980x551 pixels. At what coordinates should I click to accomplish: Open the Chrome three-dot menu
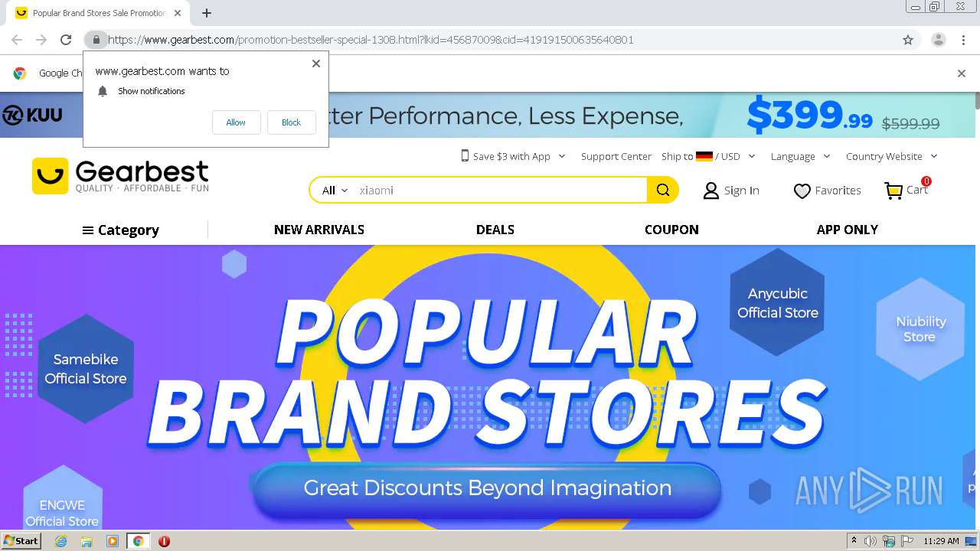(x=963, y=40)
